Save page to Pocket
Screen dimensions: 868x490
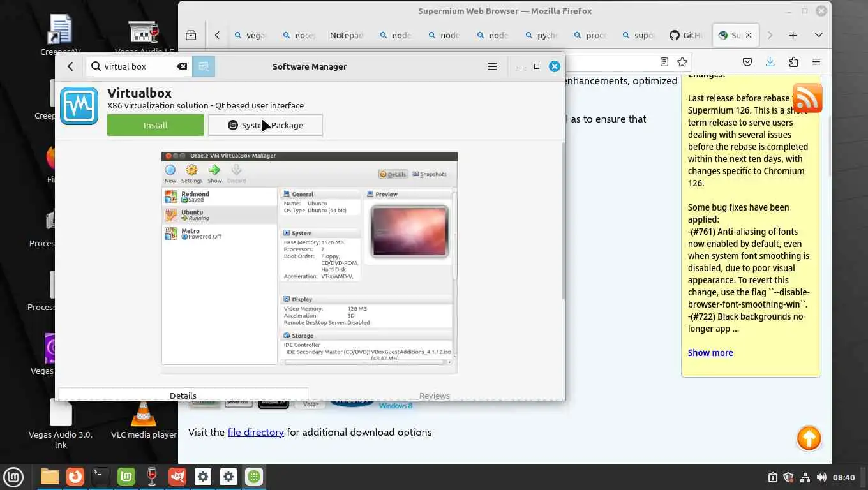click(747, 62)
